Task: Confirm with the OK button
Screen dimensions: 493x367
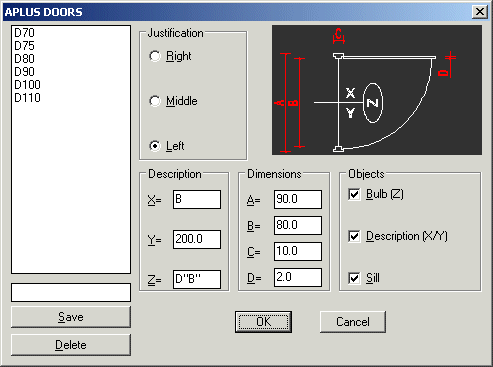Action: [x=263, y=322]
